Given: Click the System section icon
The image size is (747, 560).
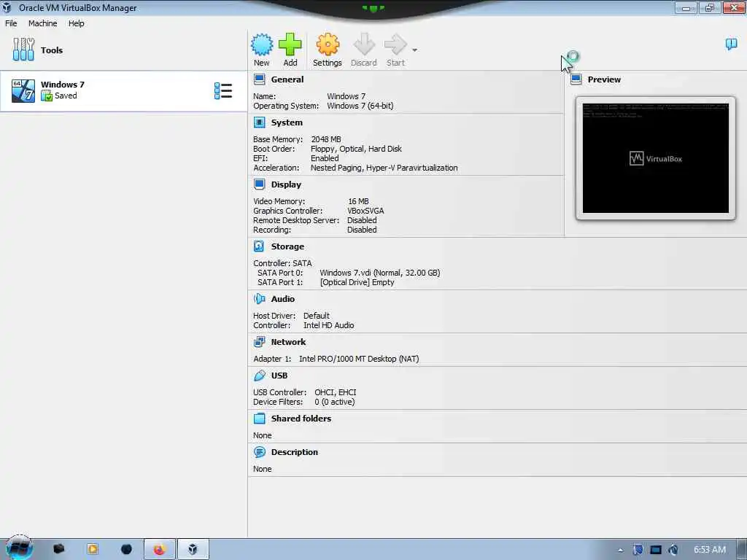Looking at the screenshot, I should coord(259,122).
